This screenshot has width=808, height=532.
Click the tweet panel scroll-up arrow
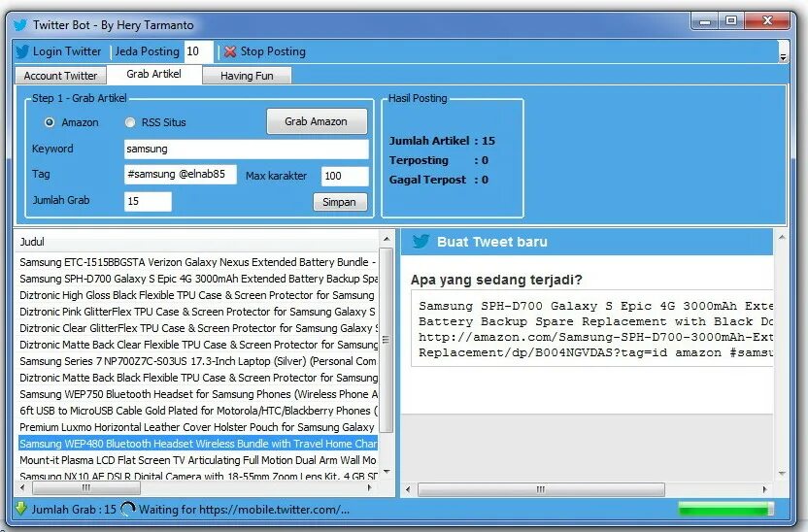pyautogui.click(x=782, y=238)
